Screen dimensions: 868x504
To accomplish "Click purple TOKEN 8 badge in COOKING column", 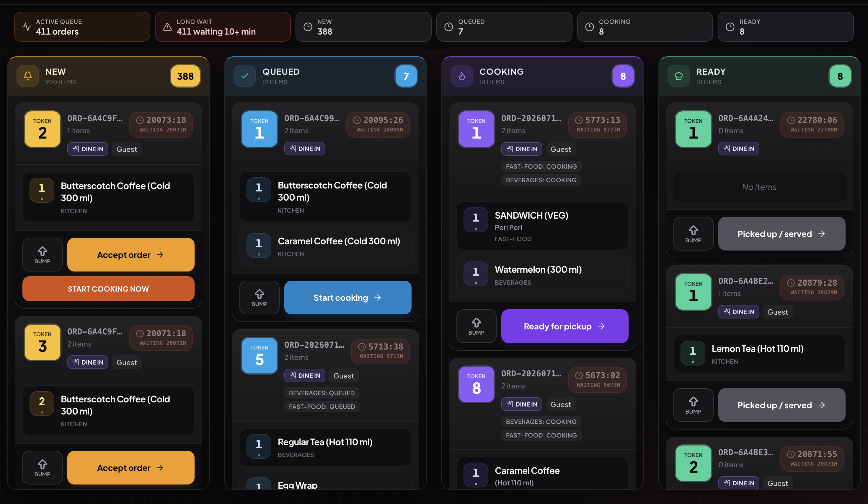I will click(x=477, y=384).
